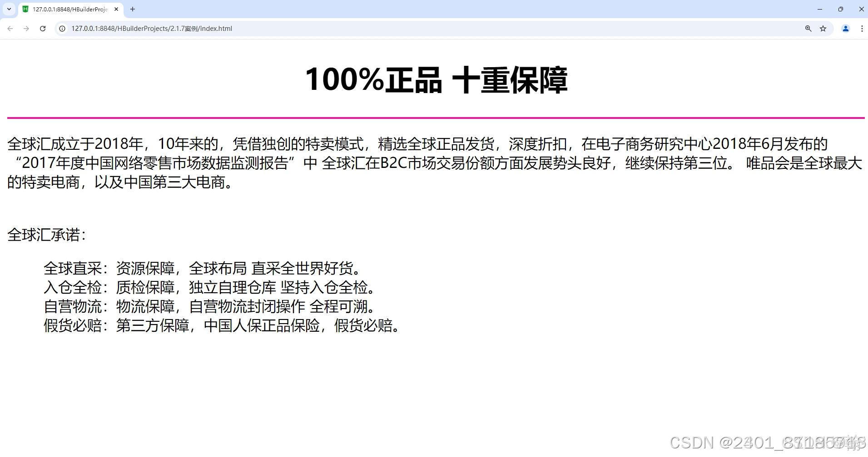Go back to the previous page
The width and height of the screenshot is (868, 457).
coord(10,29)
